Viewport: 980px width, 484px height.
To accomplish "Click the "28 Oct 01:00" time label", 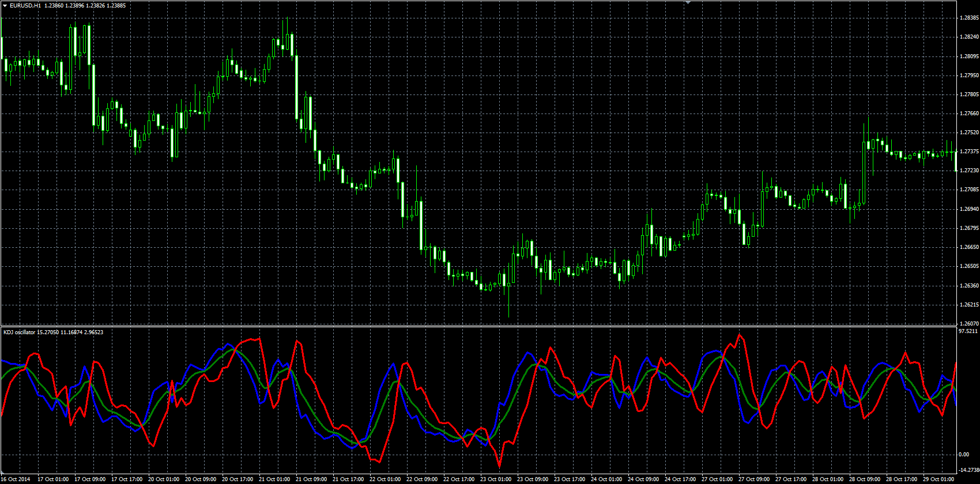I will 828,479.
